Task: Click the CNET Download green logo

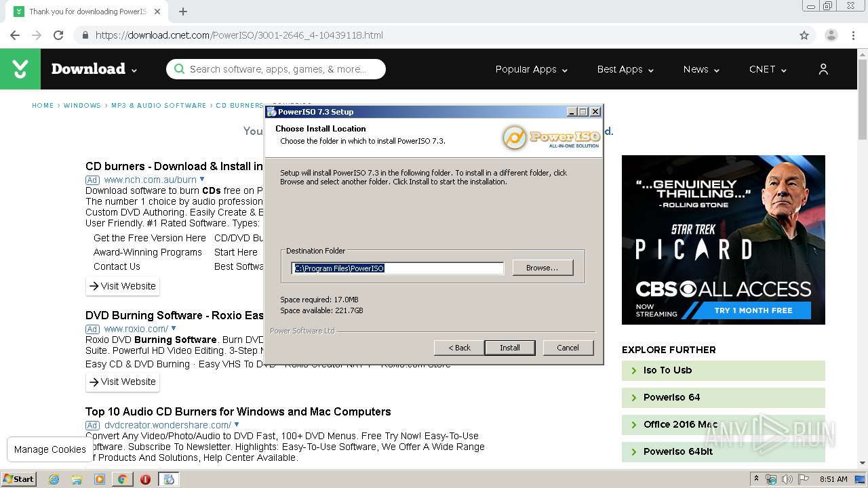Action: (x=20, y=69)
